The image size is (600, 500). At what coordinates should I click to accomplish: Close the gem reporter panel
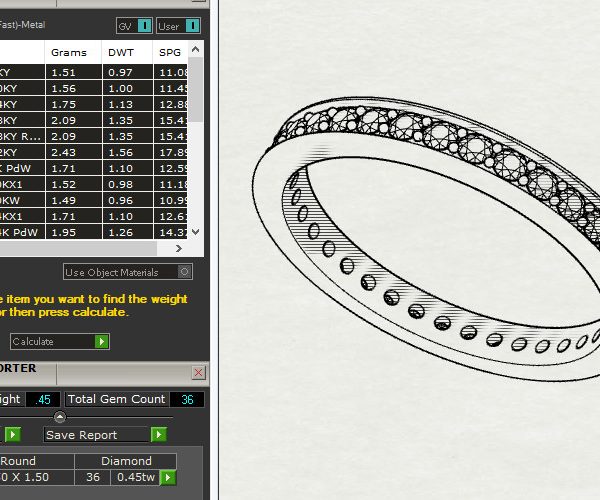[198, 372]
